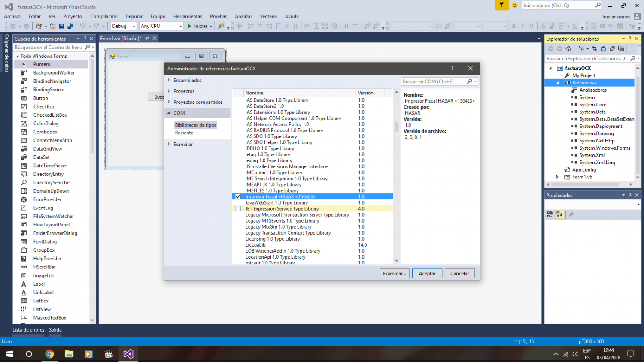Click the feedback smiley icon in title bar
The image size is (644, 362).
pos(515,6)
